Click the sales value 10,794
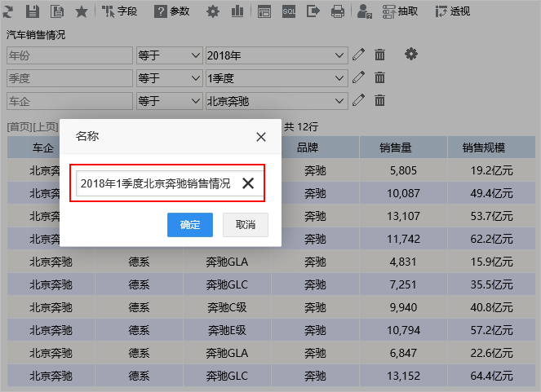The height and width of the screenshot is (392, 541). [403, 330]
